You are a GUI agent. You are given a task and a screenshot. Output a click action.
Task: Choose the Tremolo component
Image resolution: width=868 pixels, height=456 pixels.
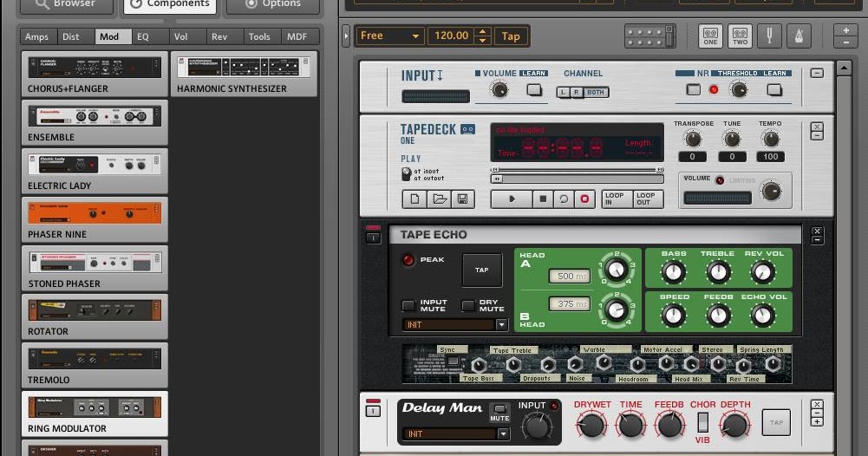point(95,365)
